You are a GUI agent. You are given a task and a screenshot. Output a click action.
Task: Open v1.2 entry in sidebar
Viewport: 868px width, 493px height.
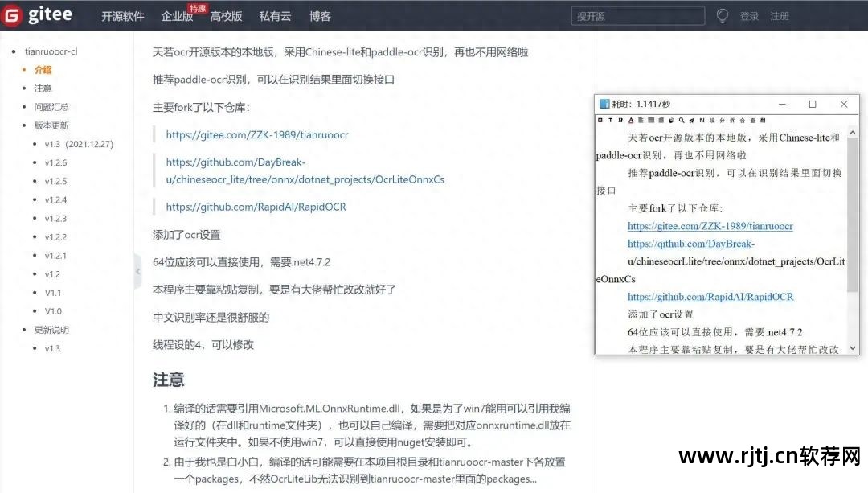(52, 274)
